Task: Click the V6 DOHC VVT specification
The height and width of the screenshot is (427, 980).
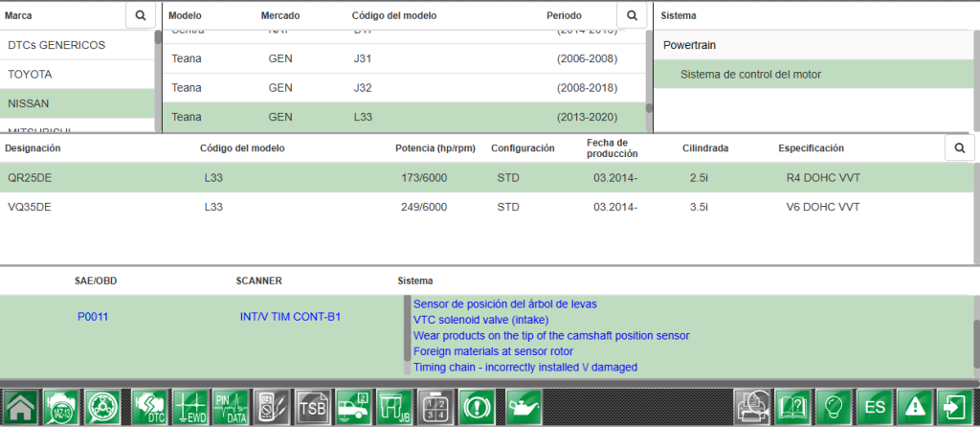Action: click(822, 206)
